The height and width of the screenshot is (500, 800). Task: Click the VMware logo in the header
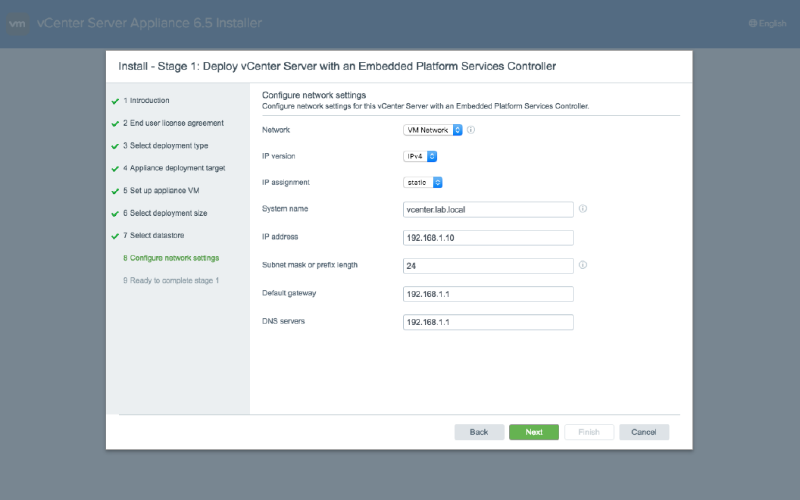[x=17, y=24]
